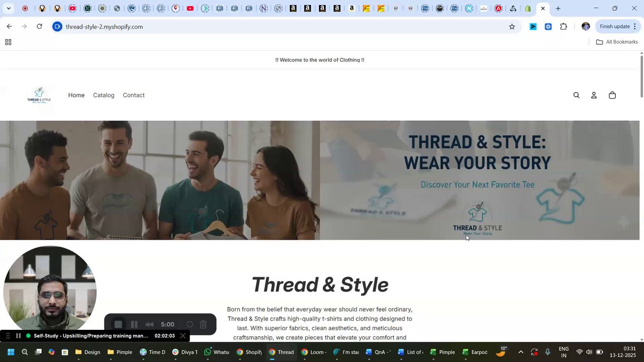Click the site info icon in address bar
This screenshot has height=362, width=644.
(x=57, y=27)
